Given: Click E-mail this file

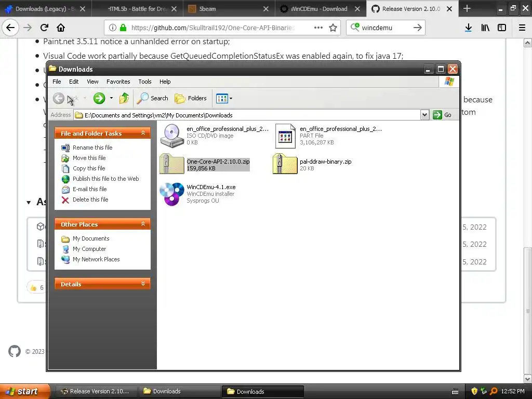Looking at the screenshot, I should (x=89, y=189).
